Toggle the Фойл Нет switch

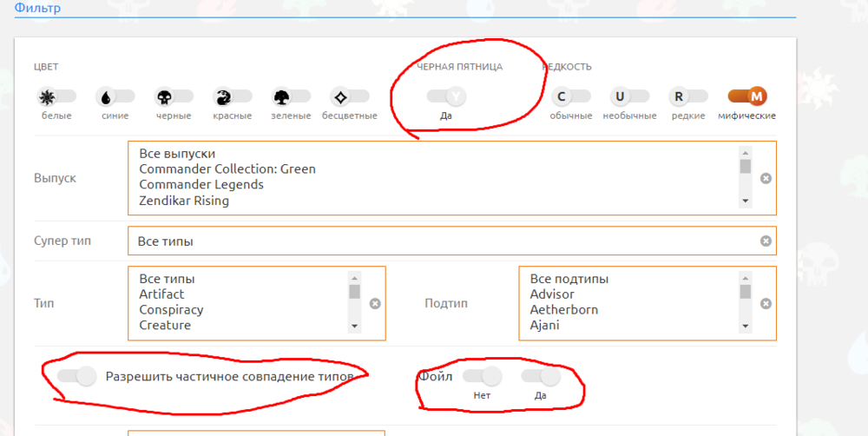483,376
